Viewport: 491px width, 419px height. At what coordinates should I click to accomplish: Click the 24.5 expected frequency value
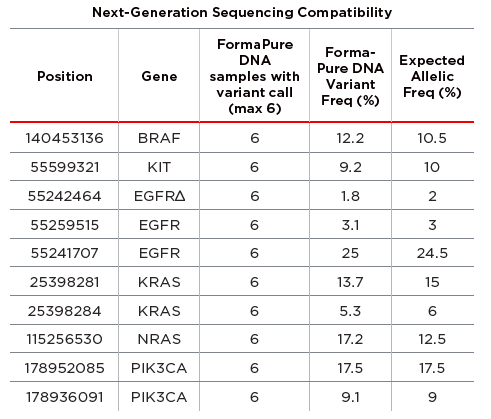click(432, 253)
